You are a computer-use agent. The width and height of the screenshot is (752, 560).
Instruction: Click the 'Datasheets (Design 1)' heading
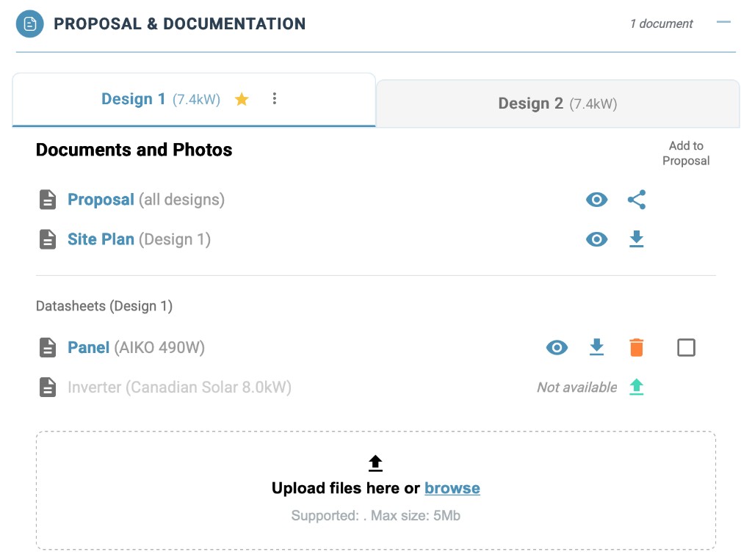[x=104, y=306]
